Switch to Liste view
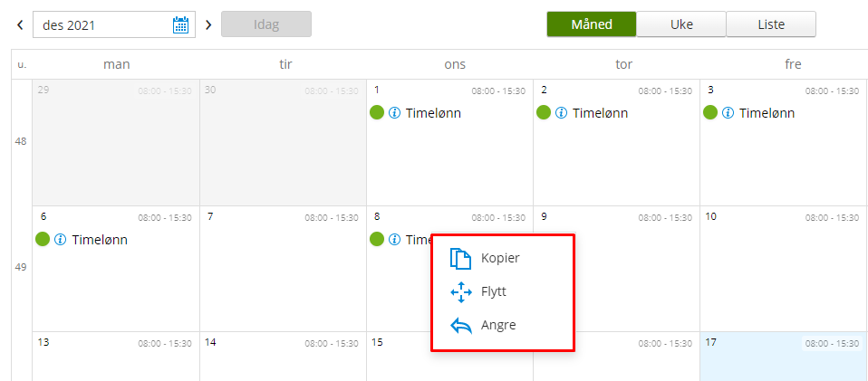Screen dimensions: 868x381 coord(771,24)
